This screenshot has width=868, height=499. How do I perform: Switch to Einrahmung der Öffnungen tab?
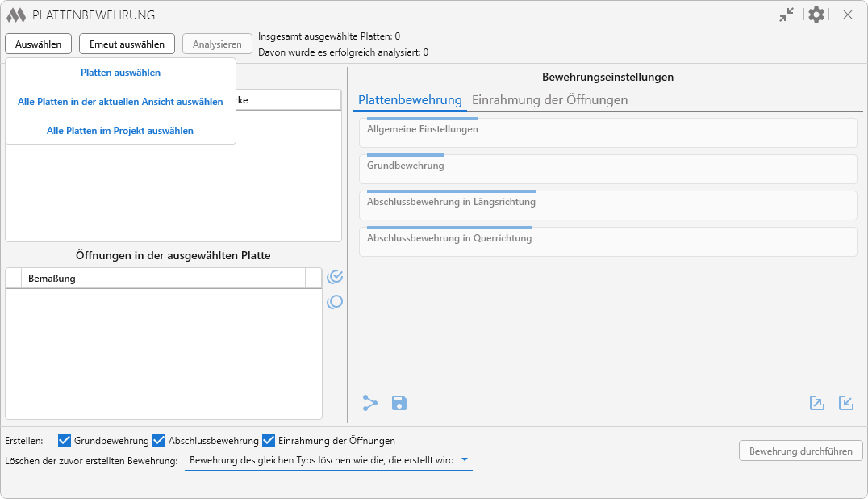[549, 100]
